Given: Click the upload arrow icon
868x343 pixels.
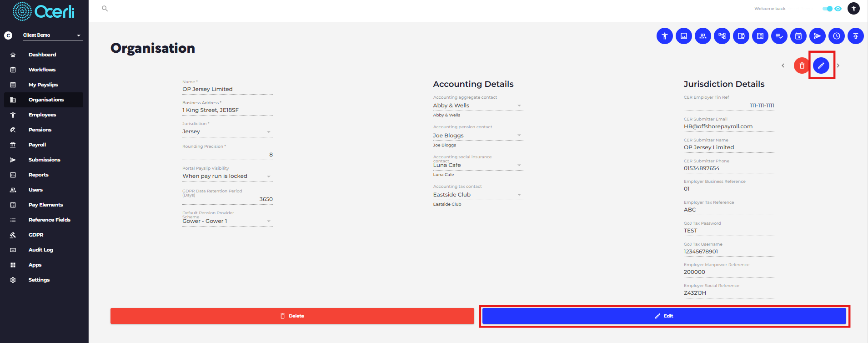Looking at the screenshot, I should [855, 36].
